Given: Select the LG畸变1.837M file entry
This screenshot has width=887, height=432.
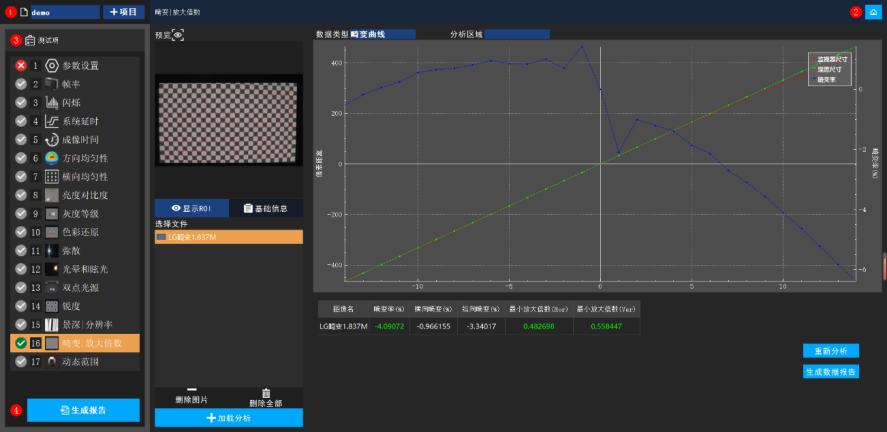Looking at the screenshot, I should click(x=228, y=237).
